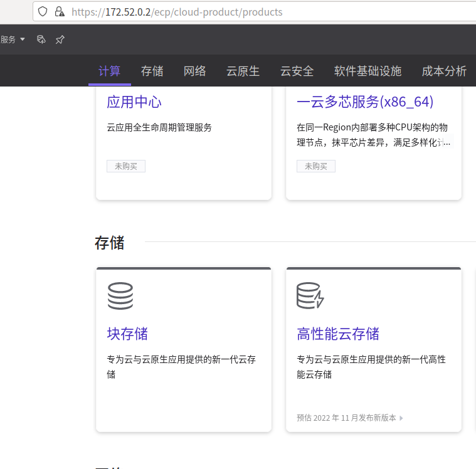This screenshot has height=469, width=476.
Task: Open the 高性能云存储 product link
Action: [x=338, y=334]
